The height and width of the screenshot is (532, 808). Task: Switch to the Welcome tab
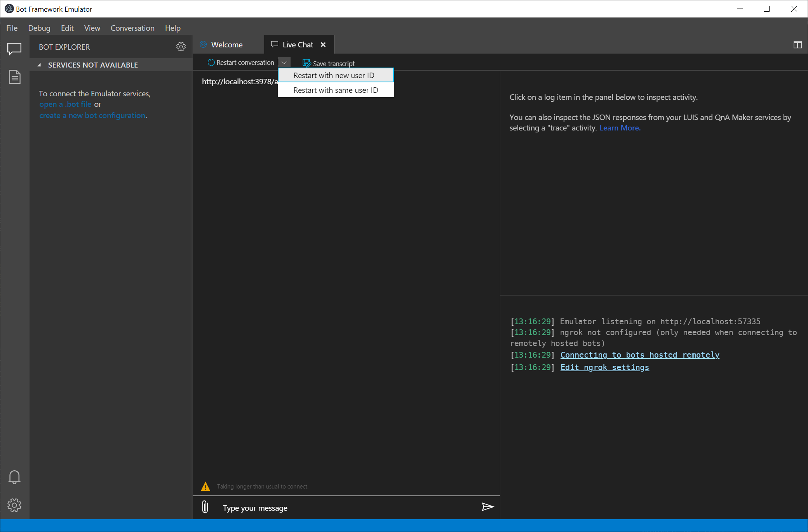(228, 45)
